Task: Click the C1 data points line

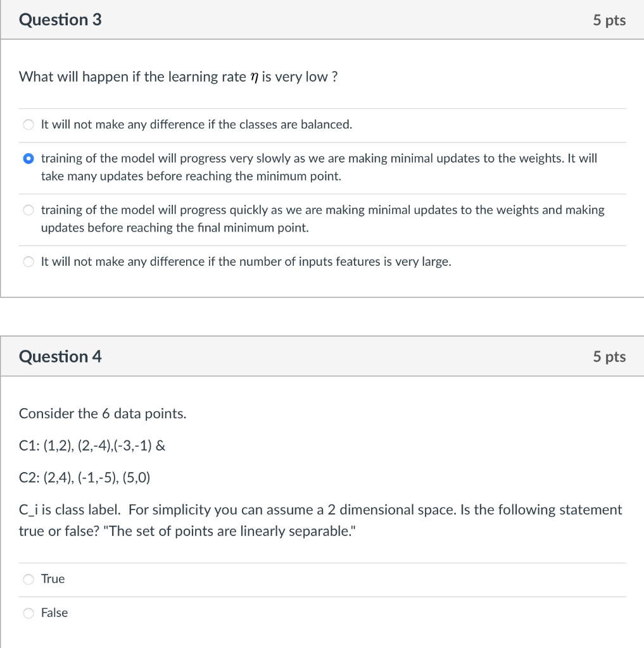Action: pyautogui.click(x=92, y=446)
